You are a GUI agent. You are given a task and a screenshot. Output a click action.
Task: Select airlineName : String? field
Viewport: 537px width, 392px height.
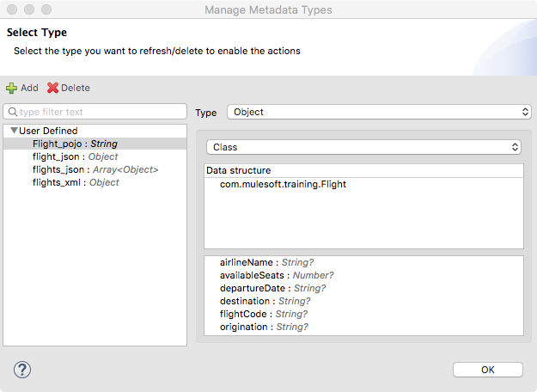coord(363,262)
